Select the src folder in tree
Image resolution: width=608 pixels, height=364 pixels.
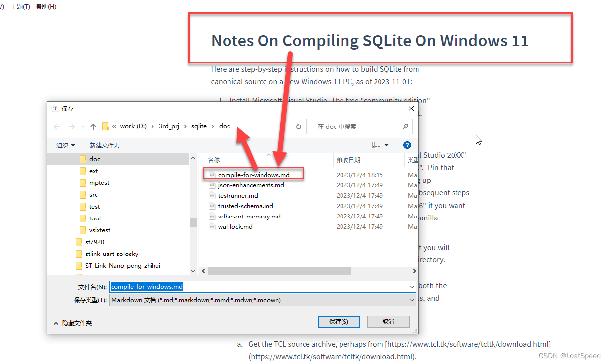click(94, 195)
